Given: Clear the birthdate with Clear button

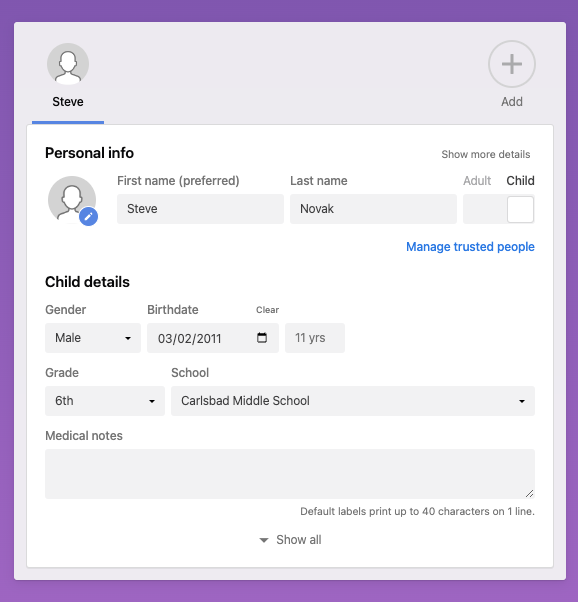Looking at the screenshot, I should coord(267,310).
